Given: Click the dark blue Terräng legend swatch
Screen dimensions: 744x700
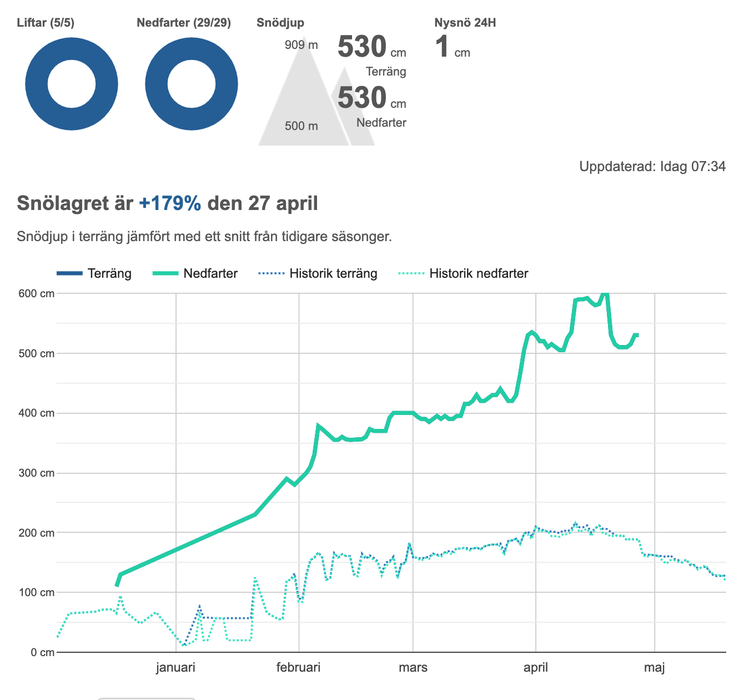Looking at the screenshot, I should pyautogui.click(x=69, y=273).
